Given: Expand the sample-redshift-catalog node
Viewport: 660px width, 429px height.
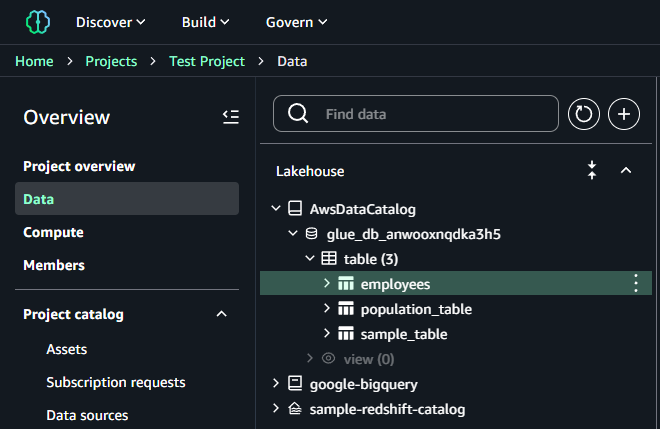Looking at the screenshot, I should (276, 408).
